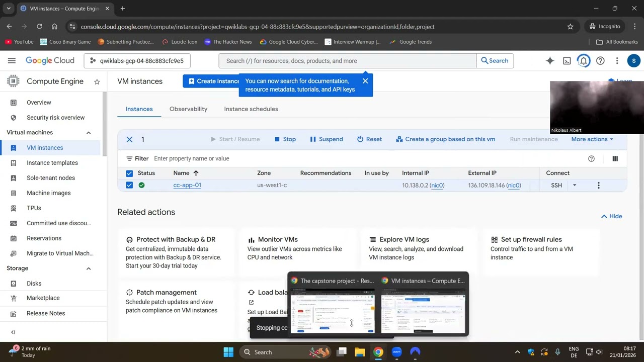Screen dimensions: 644x362
Task: Open the notifications bell
Action: pos(584,61)
